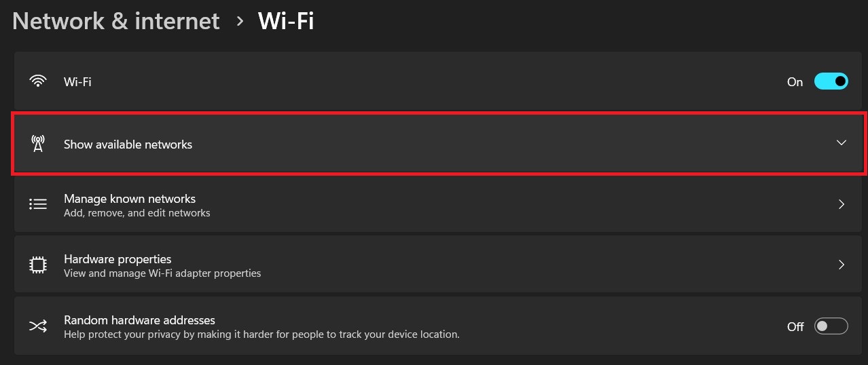Click the Wi-Fi row label text

(77, 81)
